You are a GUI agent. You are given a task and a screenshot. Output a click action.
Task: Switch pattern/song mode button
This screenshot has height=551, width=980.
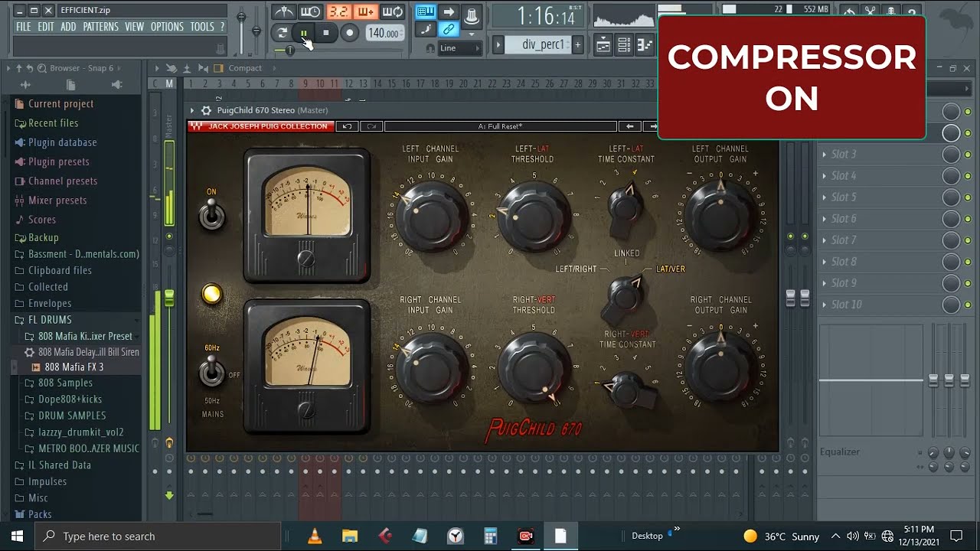click(282, 33)
